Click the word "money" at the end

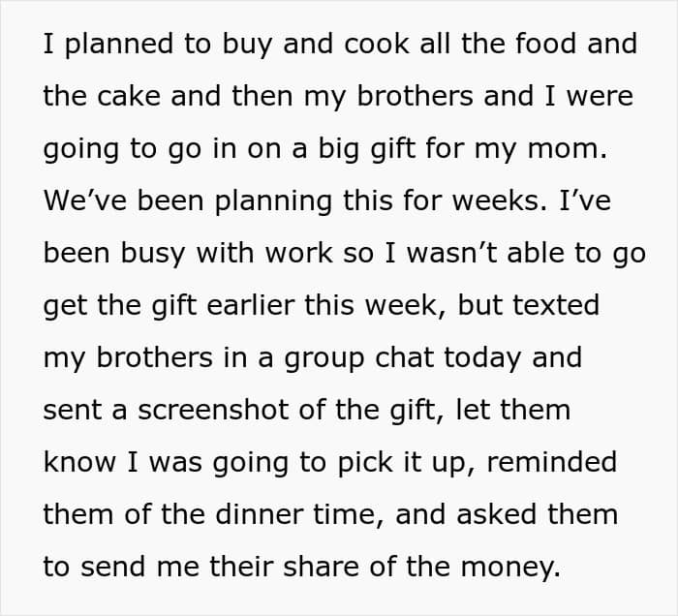point(511,568)
